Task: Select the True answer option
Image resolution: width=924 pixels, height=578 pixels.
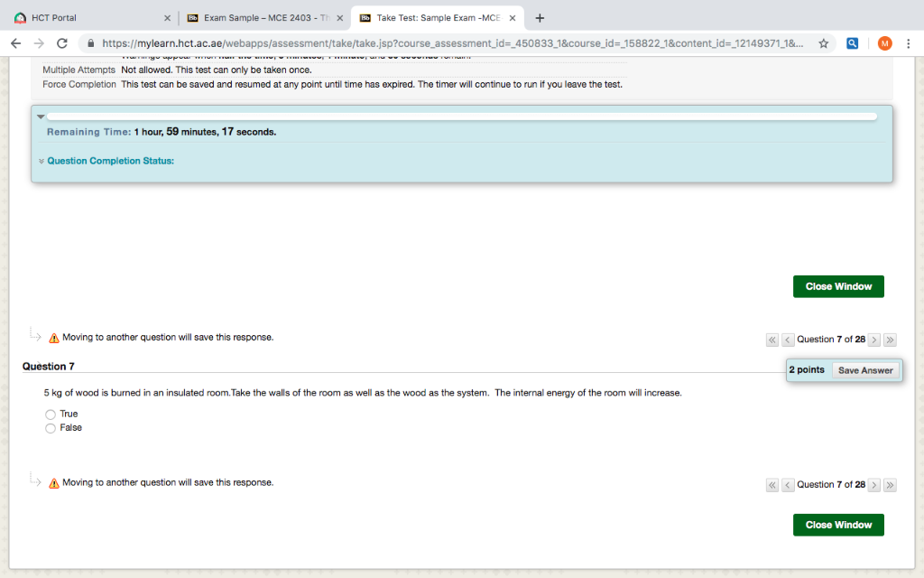Action: (51, 414)
